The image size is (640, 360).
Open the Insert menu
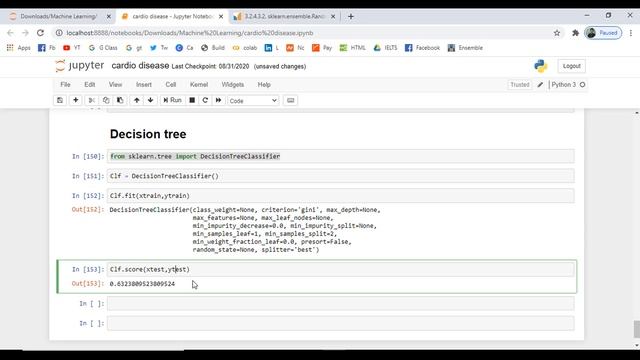pos(144,85)
